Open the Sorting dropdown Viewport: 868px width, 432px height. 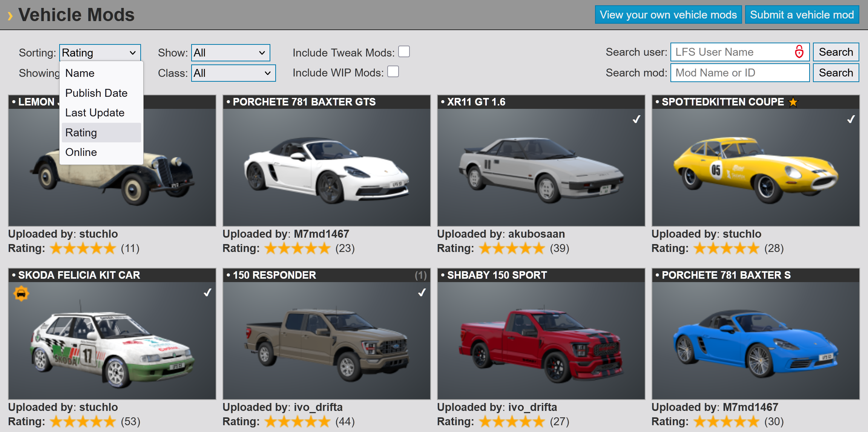(100, 53)
